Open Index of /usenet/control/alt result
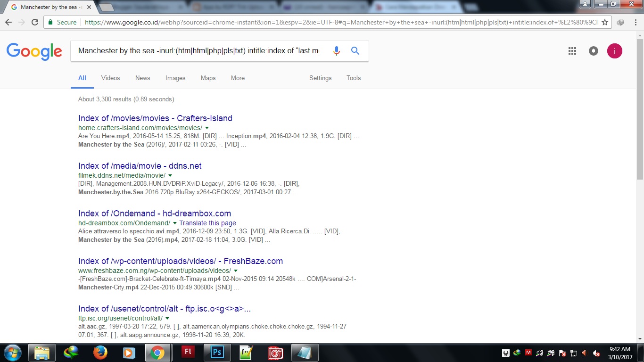The image size is (644, 362). click(x=165, y=309)
